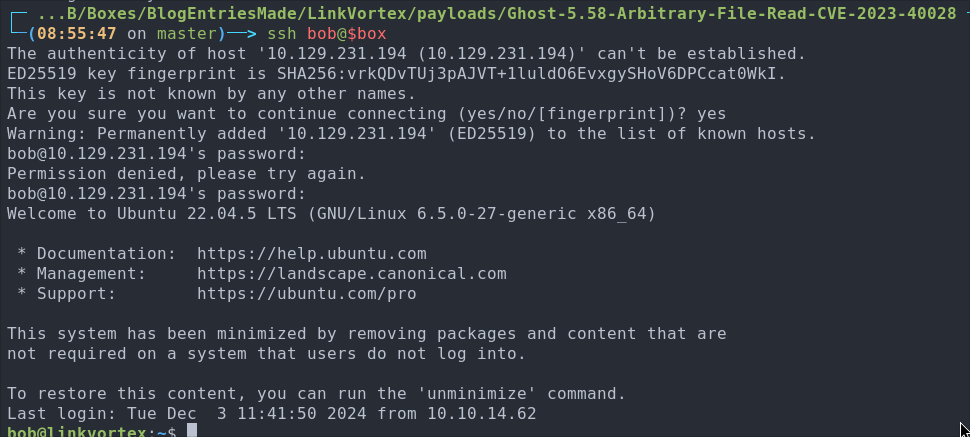Image resolution: width=970 pixels, height=437 pixels.
Task: Click the 'bob@linkvortex' shell prompt
Action: click(x=77, y=431)
